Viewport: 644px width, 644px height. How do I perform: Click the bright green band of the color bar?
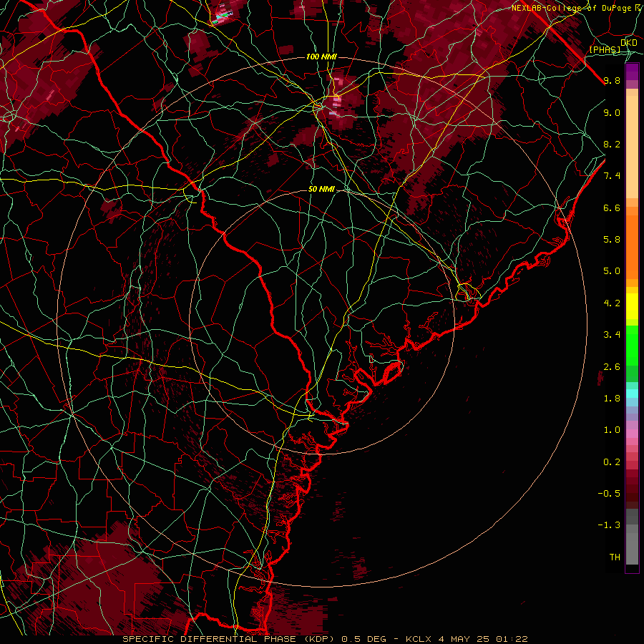click(632, 345)
